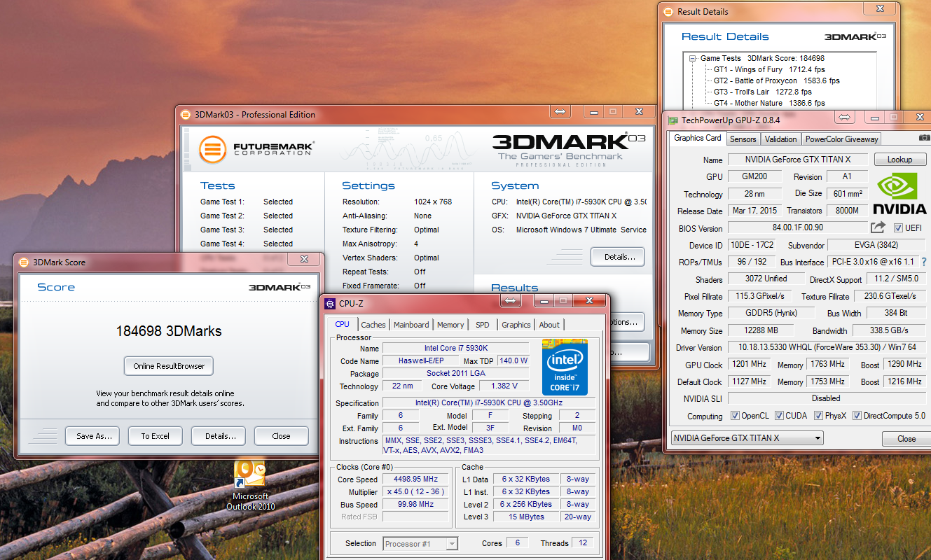Click the Close button in GPU-Z
The width and height of the screenshot is (931, 560).
coord(906,439)
